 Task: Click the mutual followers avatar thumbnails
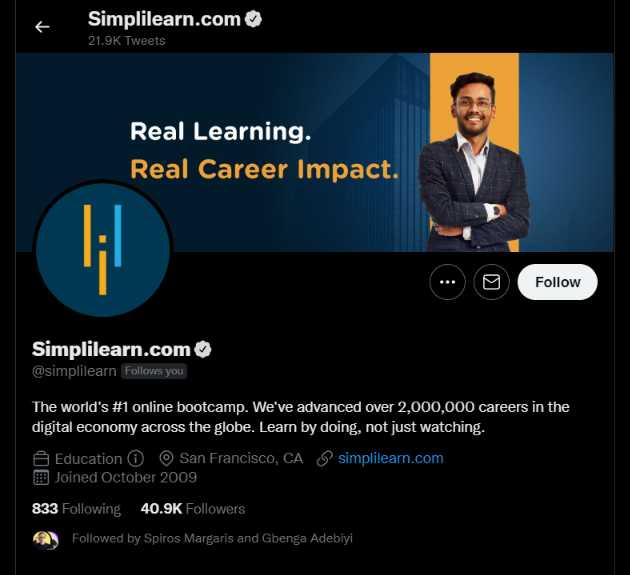(45, 540)
